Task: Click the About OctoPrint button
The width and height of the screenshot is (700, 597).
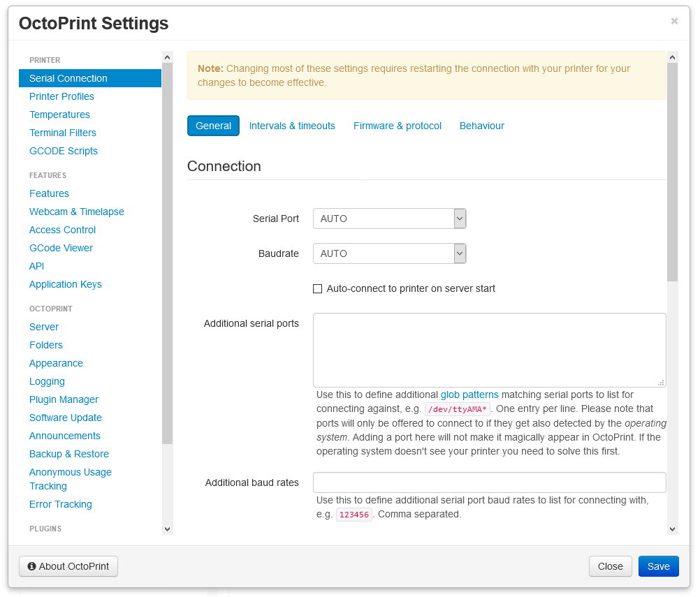Action: (68, 566)
